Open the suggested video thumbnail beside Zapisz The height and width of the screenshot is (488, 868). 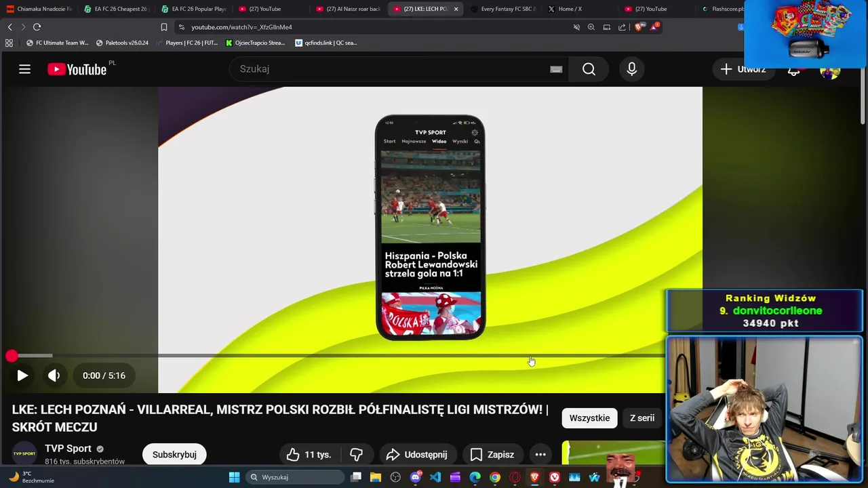click(614, 453)
